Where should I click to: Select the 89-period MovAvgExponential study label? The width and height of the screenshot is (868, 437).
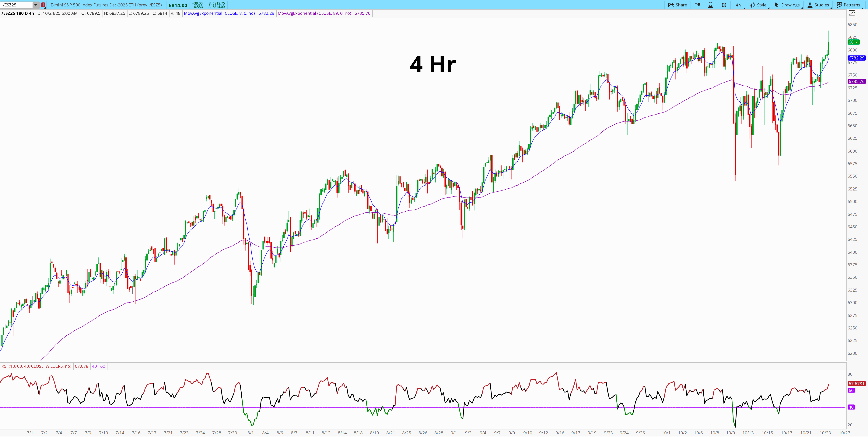(314, 13)
